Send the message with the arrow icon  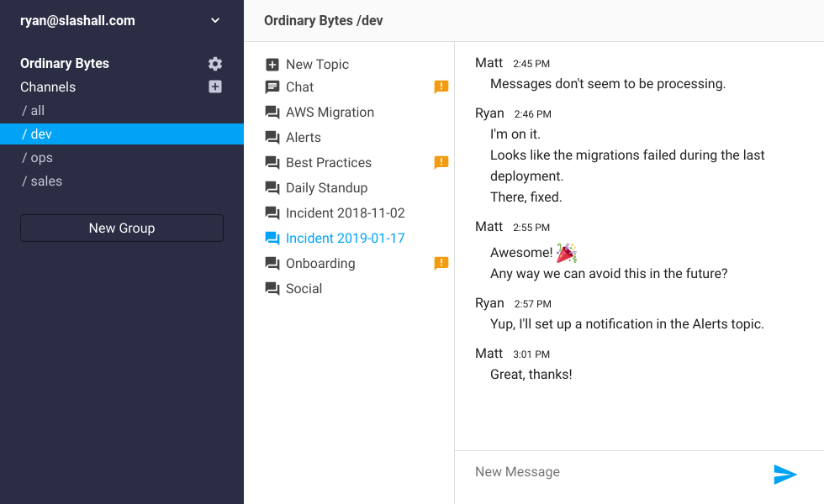pos(785,474)
